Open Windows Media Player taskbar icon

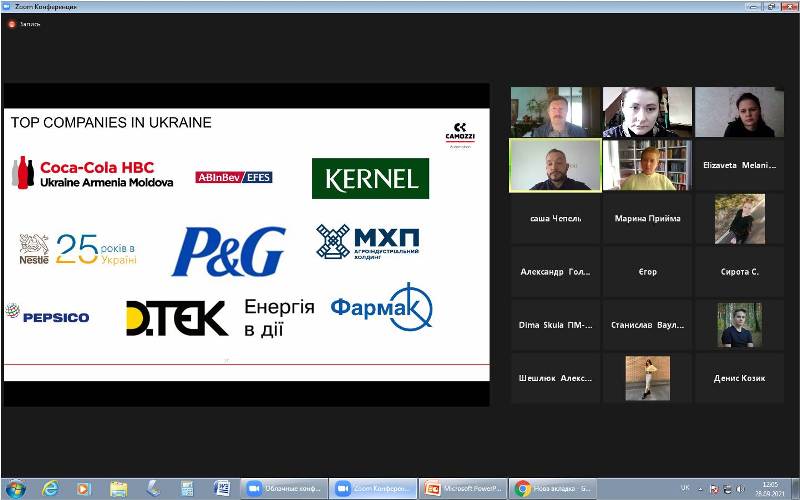click(84, 489)
